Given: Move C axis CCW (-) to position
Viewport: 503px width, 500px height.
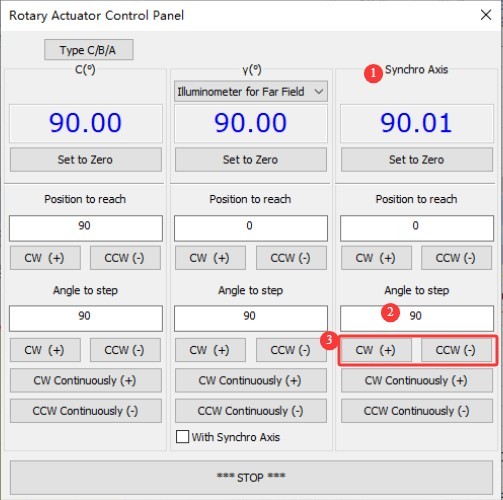Looking at the screenshot, I should (x=125, y=258).
